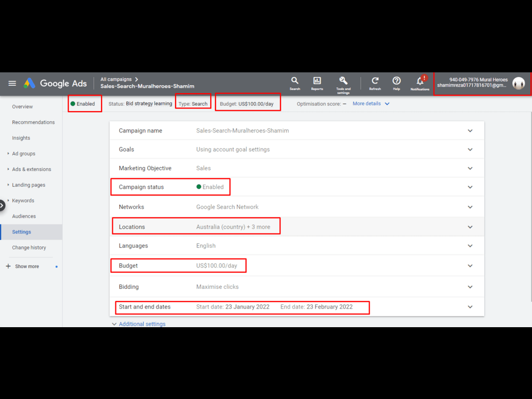
Task: Click the campaign title Sales-Search-Muralheroes-Shamim in header
Action: tap(147, 86)
